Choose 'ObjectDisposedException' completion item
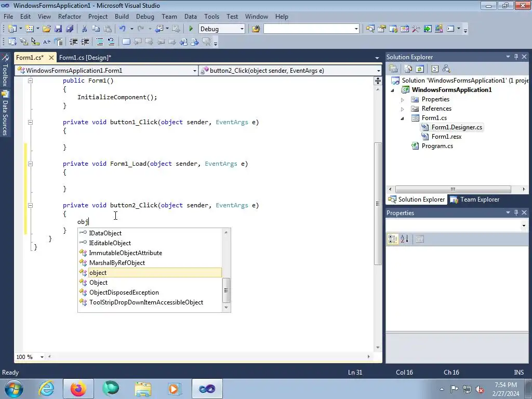 click(x=124, y=292)
